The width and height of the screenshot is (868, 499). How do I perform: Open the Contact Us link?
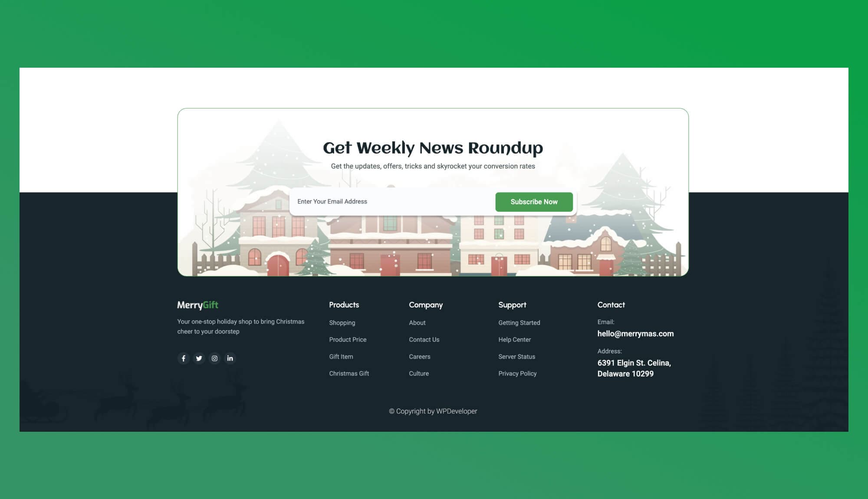(x=424, y=340)
